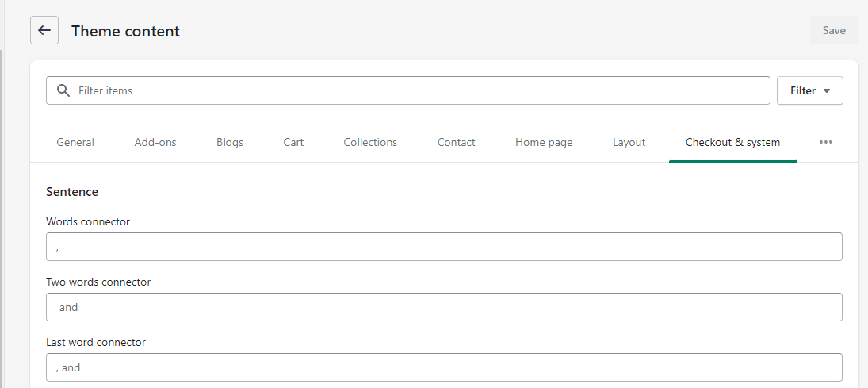Viewport: 868px width, 388px height.
Task: Select the Cart tab
Action: point(293,143)
